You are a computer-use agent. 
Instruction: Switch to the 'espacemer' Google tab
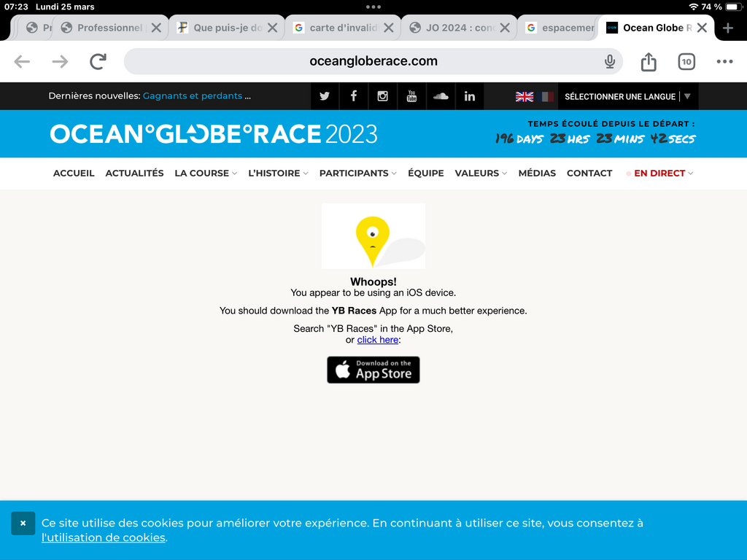558,28
